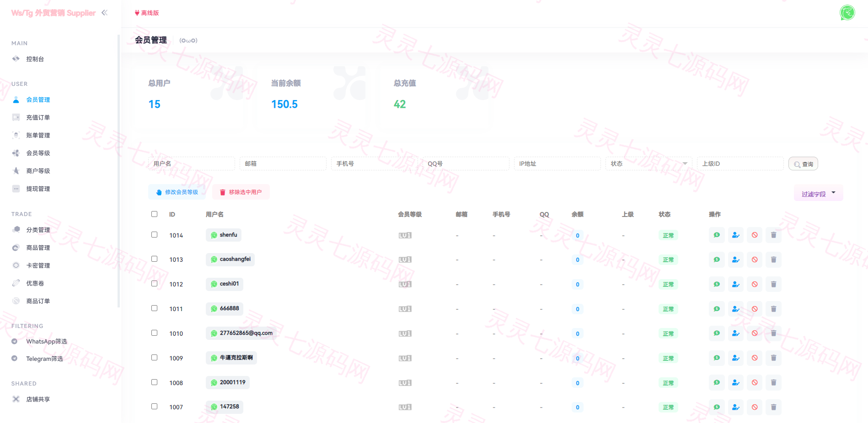The image size is (868, 423).
Task: Click the trash icon in row 1009
Action: [x=773, y=358]
